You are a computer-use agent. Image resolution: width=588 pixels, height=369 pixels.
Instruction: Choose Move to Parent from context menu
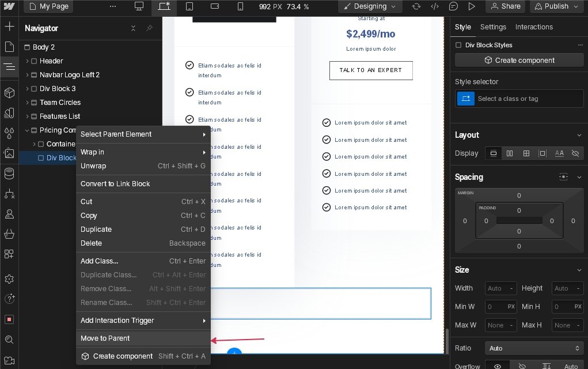pos(105,338)
